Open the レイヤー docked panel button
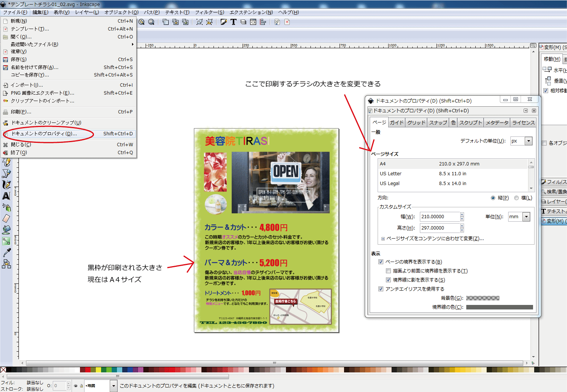The height and width of the screenshot is (392, 567). pyautogui.click(x=554, y=201)
